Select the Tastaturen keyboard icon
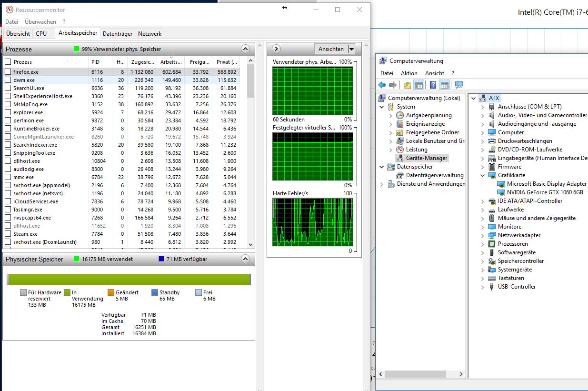This screenshot has width=588, height=391. point(492,278)
